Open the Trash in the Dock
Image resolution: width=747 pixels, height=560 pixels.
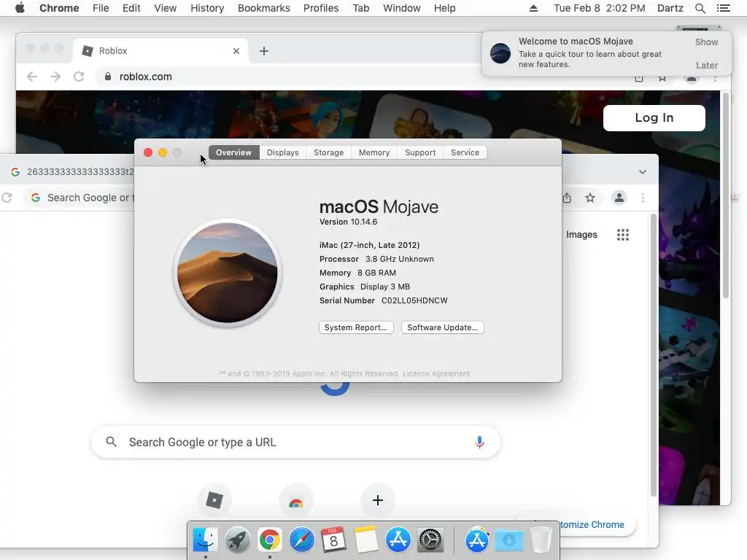pos(541,540)
